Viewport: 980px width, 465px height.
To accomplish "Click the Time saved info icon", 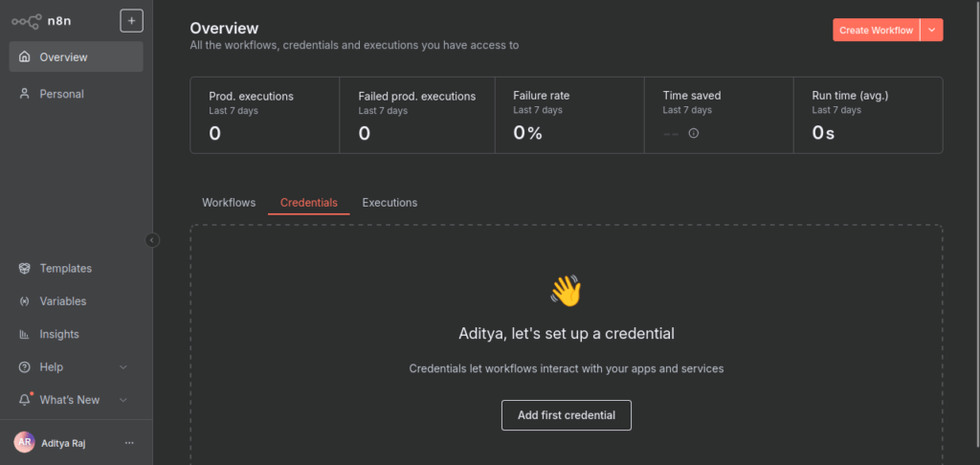I will point(694,133).
